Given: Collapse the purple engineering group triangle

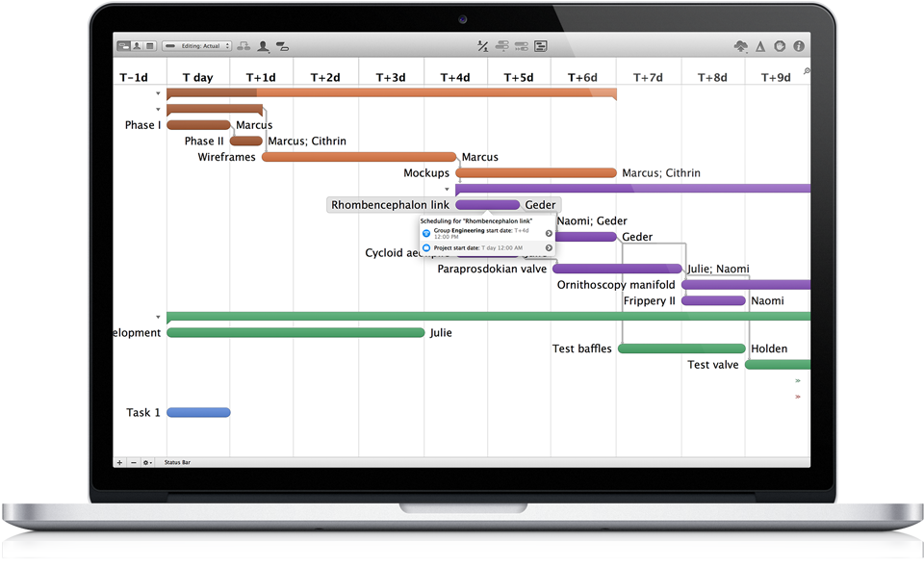Looking at the screenshot, I should [447, 189].
